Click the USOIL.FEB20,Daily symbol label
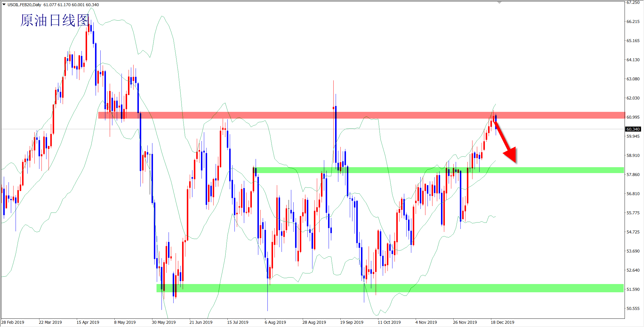The width and height of the screenshot is (644, 327). pyautogui.click(x=24, y=5)
